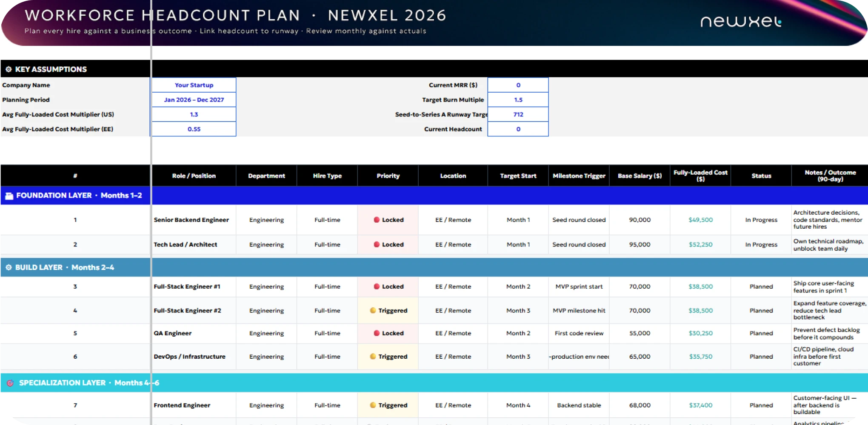Viewport: 868px width, 425px height.
Task: Click the base salary cell '95,000'
Action: (x=640, y=244)
